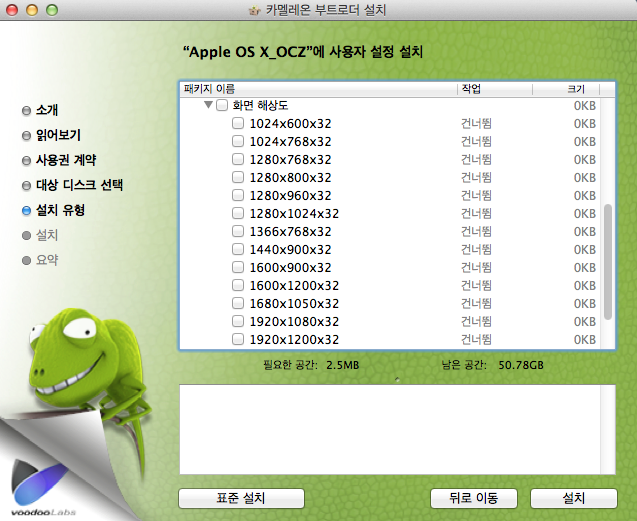The width and height of the screenshot is (637, 521).
Task: Click the 1920x1080x32 row label
Action: click(294, 321)
